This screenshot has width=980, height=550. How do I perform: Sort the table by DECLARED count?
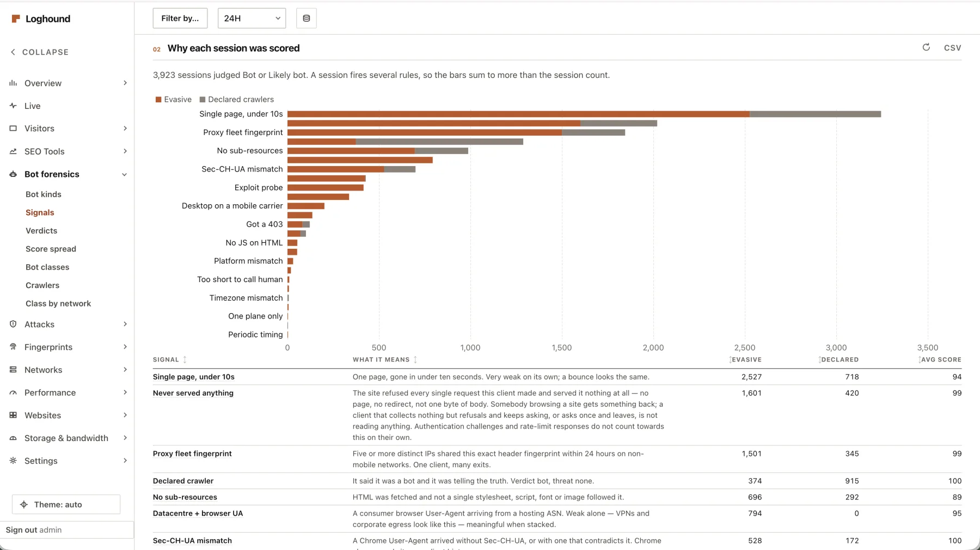pos(839,359)
